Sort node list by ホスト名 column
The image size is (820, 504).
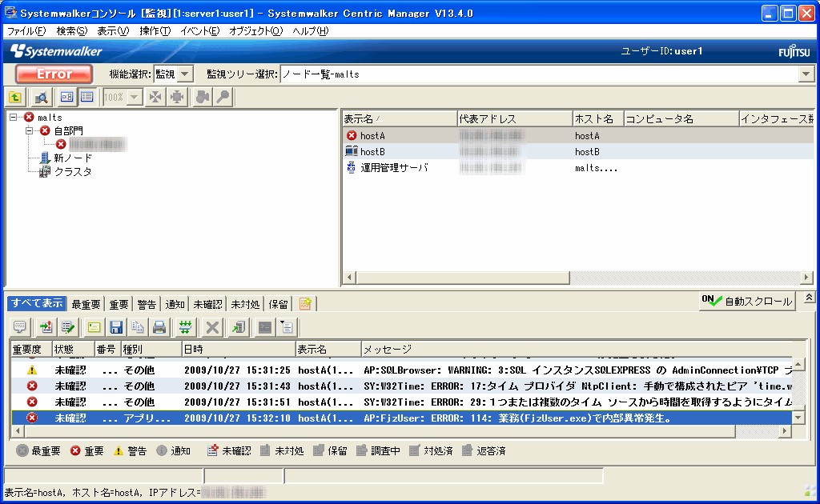click(x=598, y=119)
